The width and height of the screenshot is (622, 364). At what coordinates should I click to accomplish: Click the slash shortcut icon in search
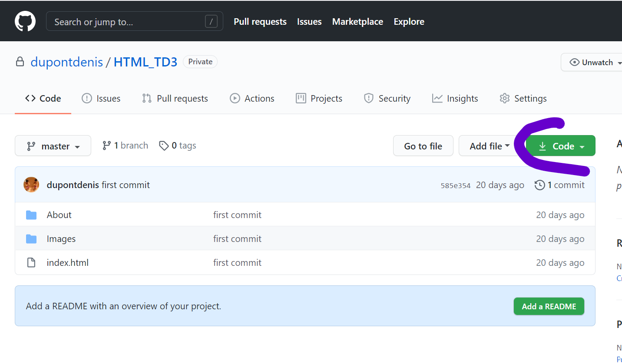tap(211, 21)
